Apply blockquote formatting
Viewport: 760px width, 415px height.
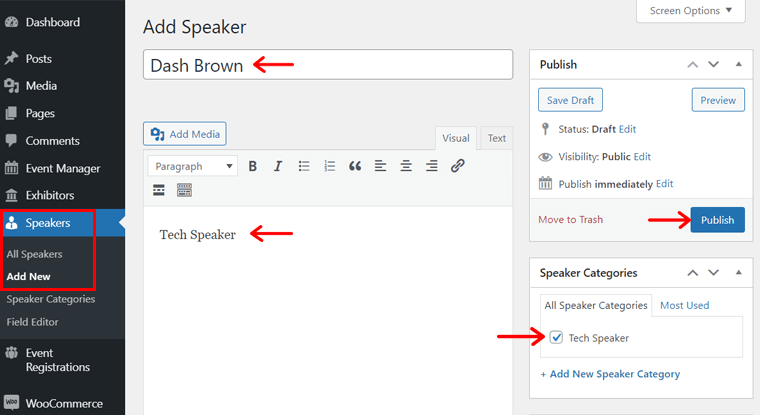click(355, 166)
